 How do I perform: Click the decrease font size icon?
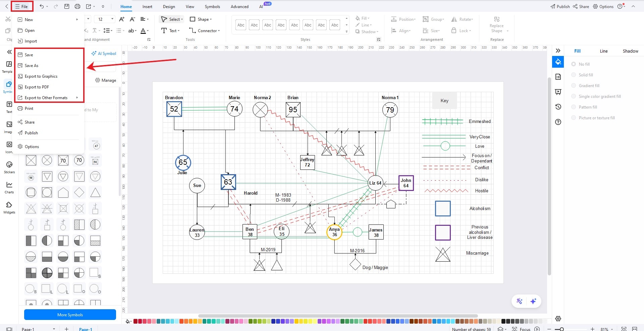click(x=132, y=19)
